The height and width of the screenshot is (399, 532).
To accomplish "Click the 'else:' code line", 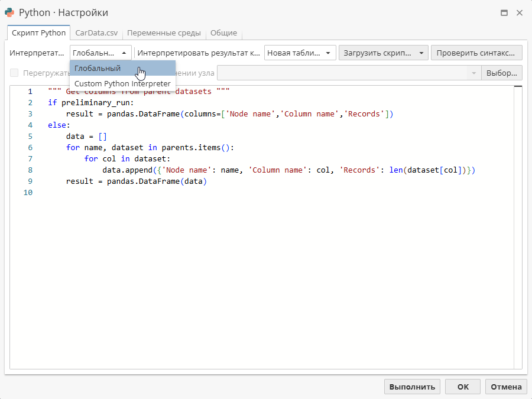I will [x=59, y=125].
